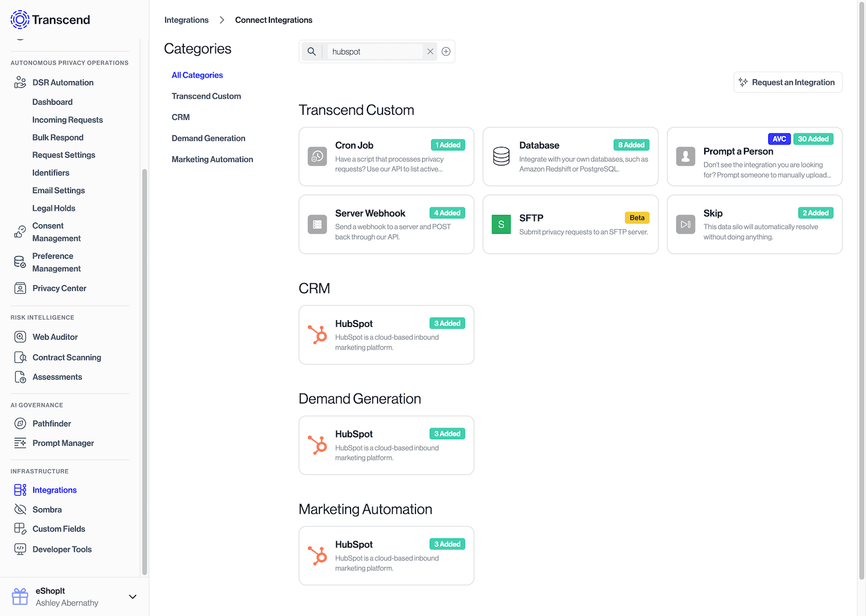Image resolution: width=866 pixels, height=616 pixels.
Task: Select the All Categories filter
Action: (197, 75)
